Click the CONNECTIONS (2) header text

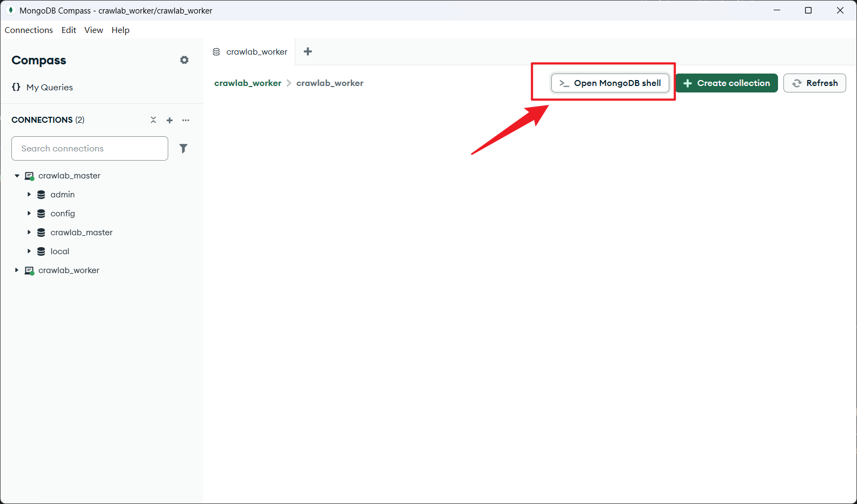coord(48,120)
